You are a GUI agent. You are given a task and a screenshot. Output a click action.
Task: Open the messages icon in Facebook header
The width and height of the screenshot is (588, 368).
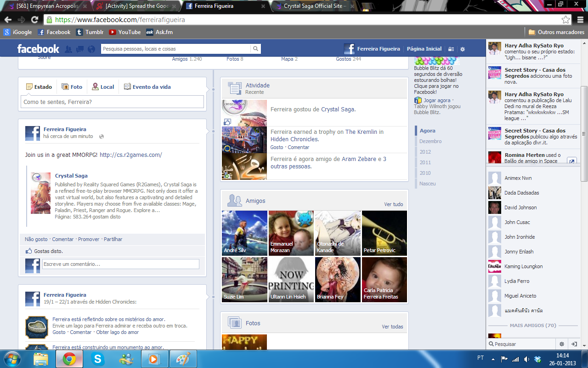(80, 49)
